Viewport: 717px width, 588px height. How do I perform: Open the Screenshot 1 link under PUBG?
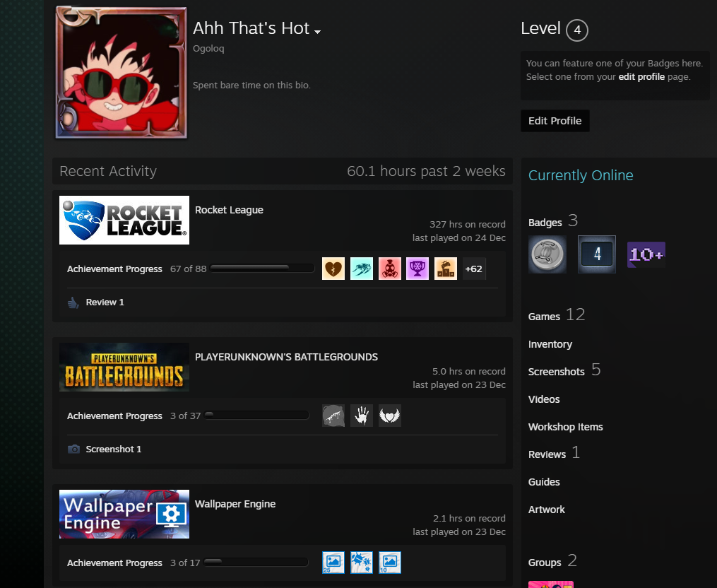[114, 449]
